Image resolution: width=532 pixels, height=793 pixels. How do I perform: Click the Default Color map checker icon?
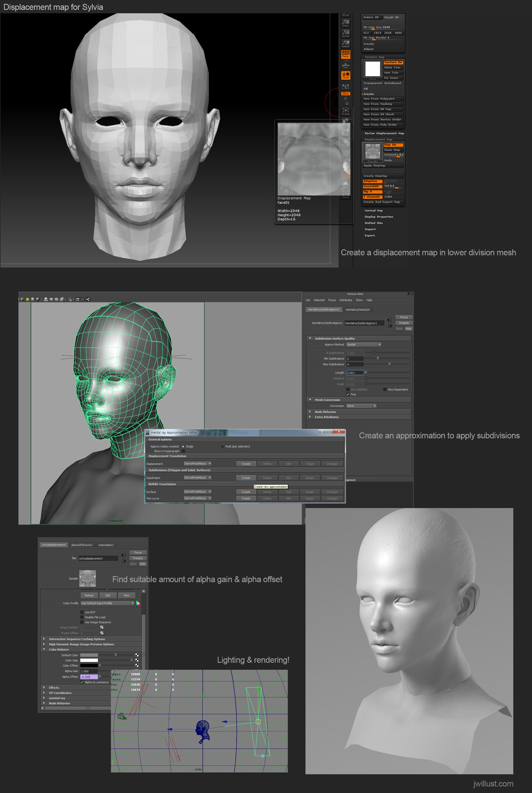137,655
